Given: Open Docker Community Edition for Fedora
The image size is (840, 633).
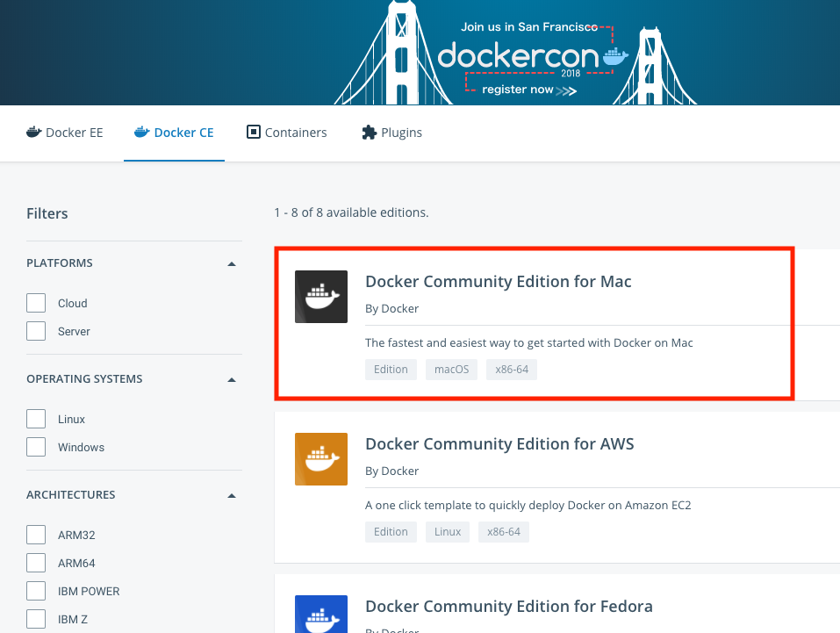Looking at the screenshot, I should (x=509, y=606).
